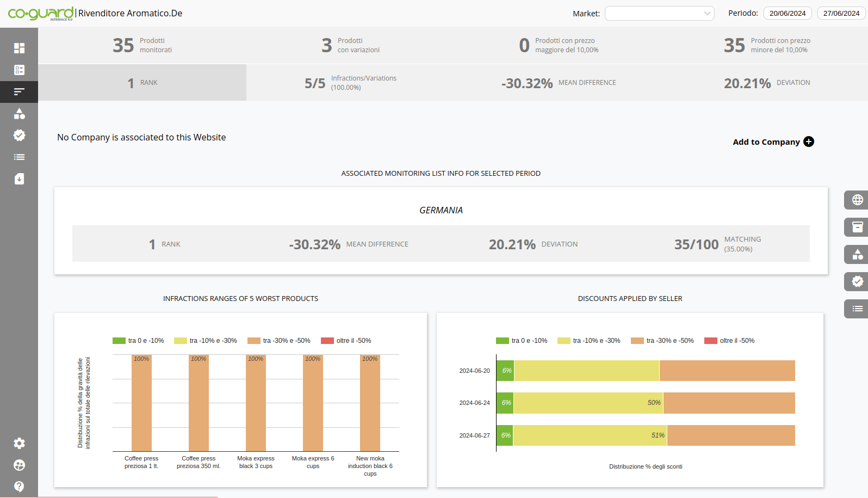Open the Periodo start date 20/06/2024 picker
Screen dimensions: 868x498
tap(787, 14)
